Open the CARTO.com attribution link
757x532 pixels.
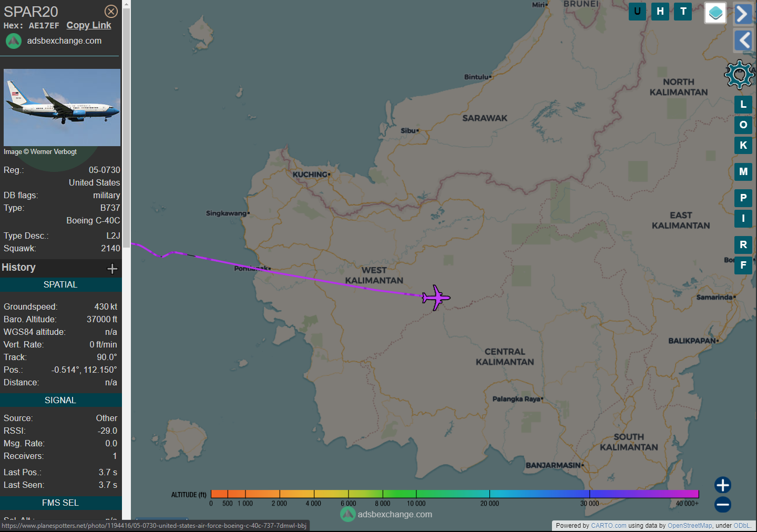point(609,526)
